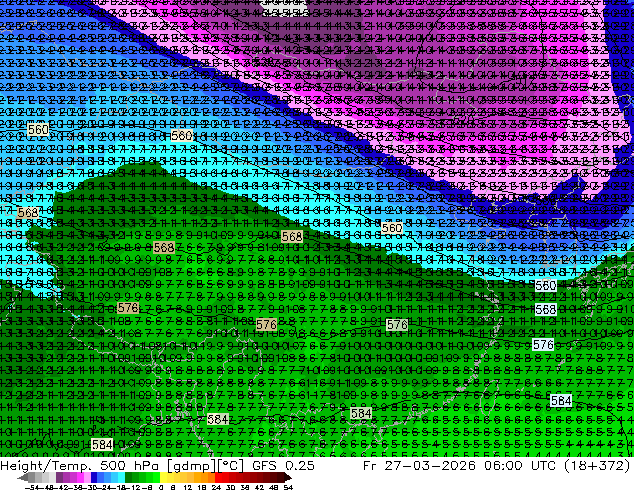The width and height of the screenshot is (634, 490).
Task: Click the '[°C]' unit label
Action: pos(231,466)
